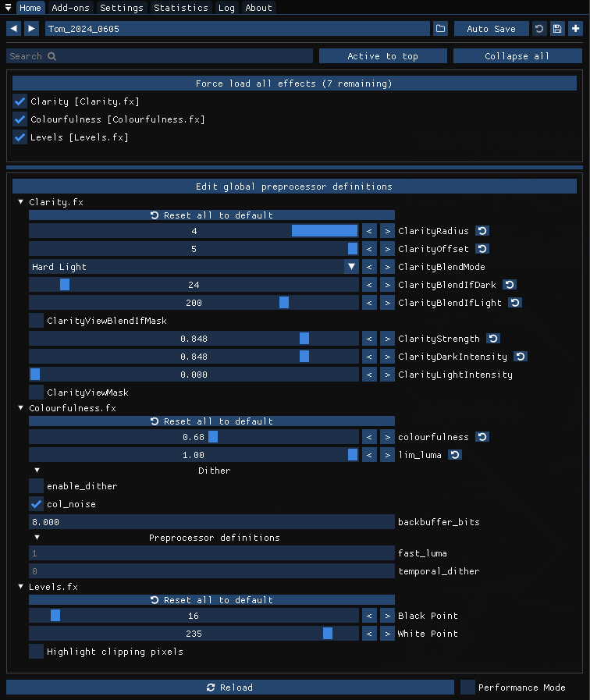Click the save preset floppy disk icon
The height and width of the screenshot is (700, 590).
[x=557, y=29]
